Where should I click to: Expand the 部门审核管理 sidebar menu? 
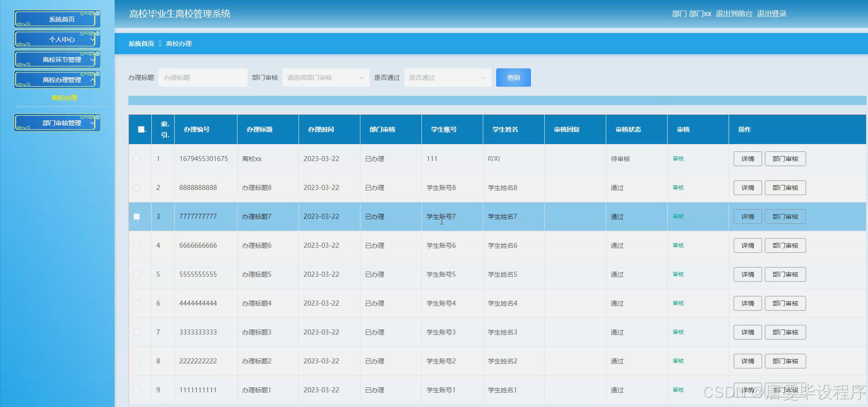click(x=57, y=123)
